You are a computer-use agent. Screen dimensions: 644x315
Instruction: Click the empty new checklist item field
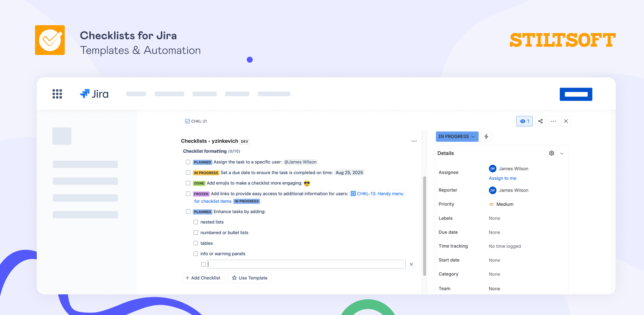(306, 264)
